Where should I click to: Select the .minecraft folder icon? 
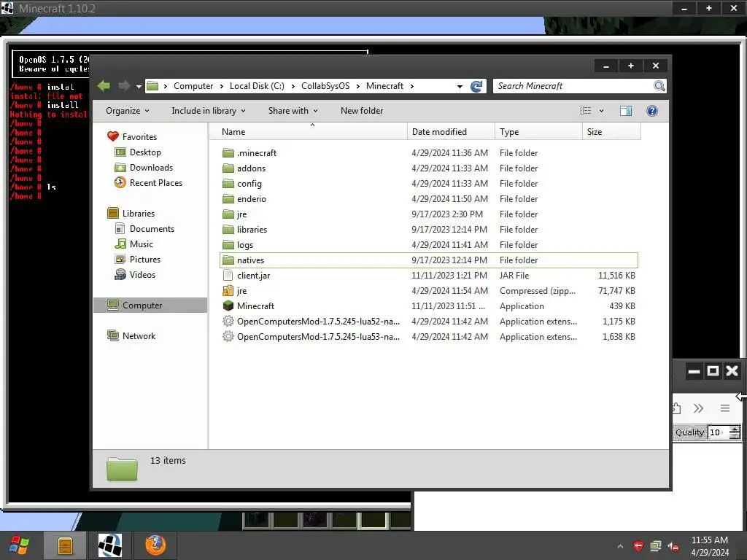[228, 153]
